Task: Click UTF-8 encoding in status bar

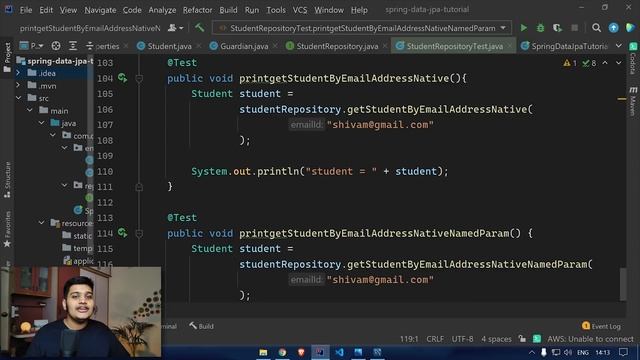Action: [x=462, y=339]
